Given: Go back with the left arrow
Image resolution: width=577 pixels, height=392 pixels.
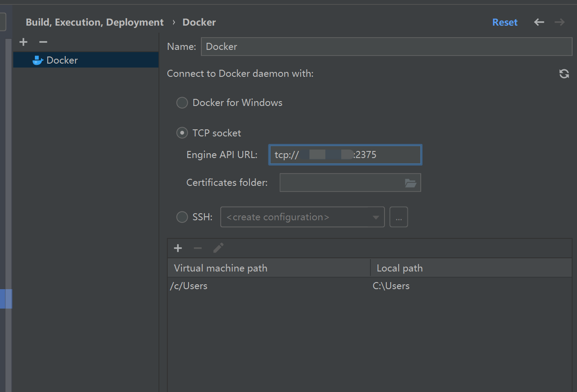Looking at the screenshot, I should 539,23.
